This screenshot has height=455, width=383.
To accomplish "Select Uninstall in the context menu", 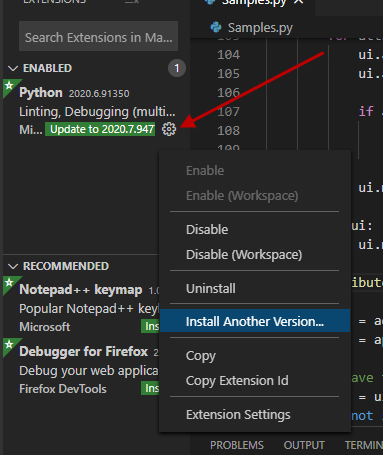I will 255,289.
